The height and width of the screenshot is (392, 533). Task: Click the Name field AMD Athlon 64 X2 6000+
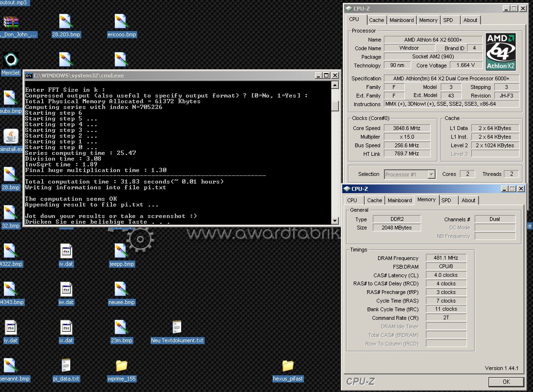(433, 40)
